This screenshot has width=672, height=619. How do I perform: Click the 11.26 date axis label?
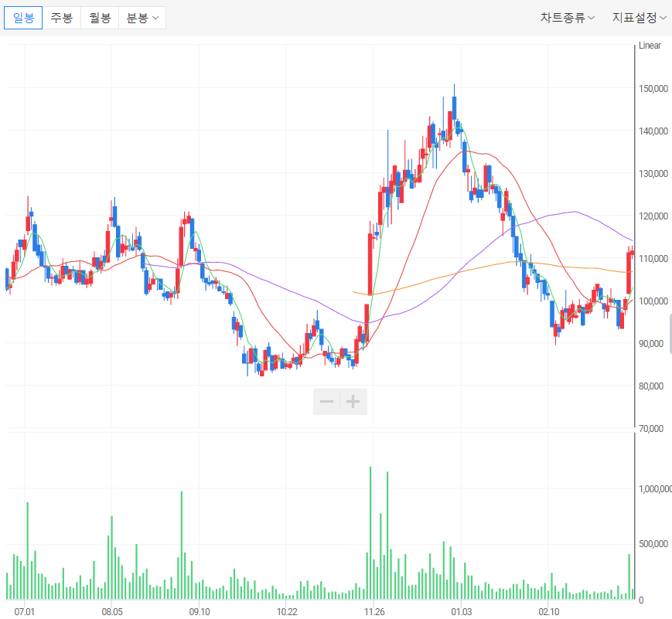[x=374, y=611]
